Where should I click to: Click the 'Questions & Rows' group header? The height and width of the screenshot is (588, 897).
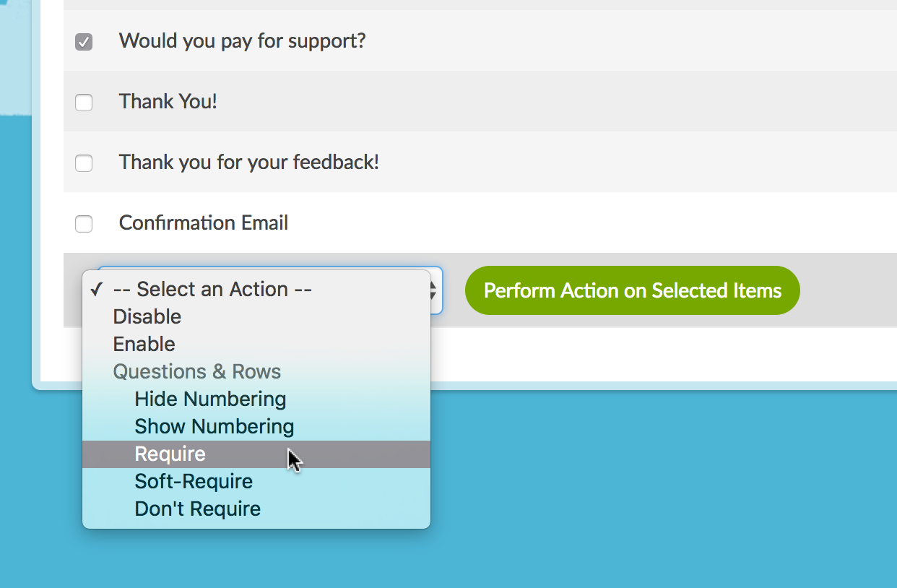coord(196,372)
